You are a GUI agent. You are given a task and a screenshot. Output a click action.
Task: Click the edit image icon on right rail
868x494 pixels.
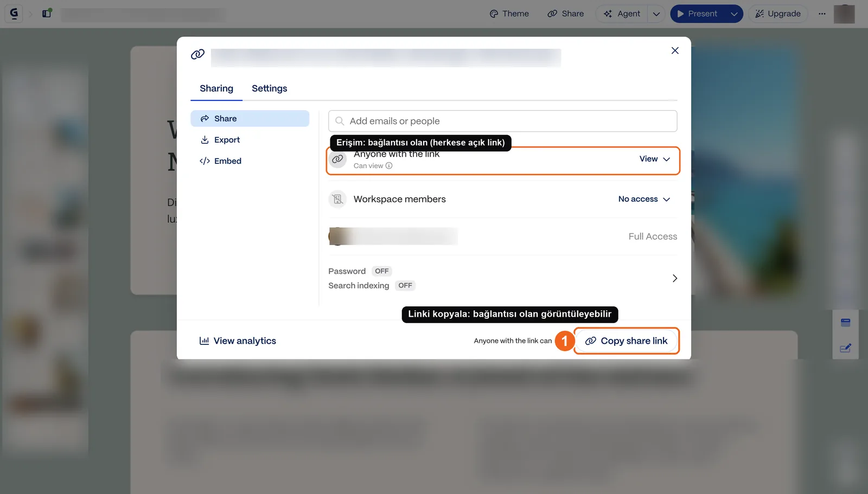pyautogui.click(x=846, y=348)
